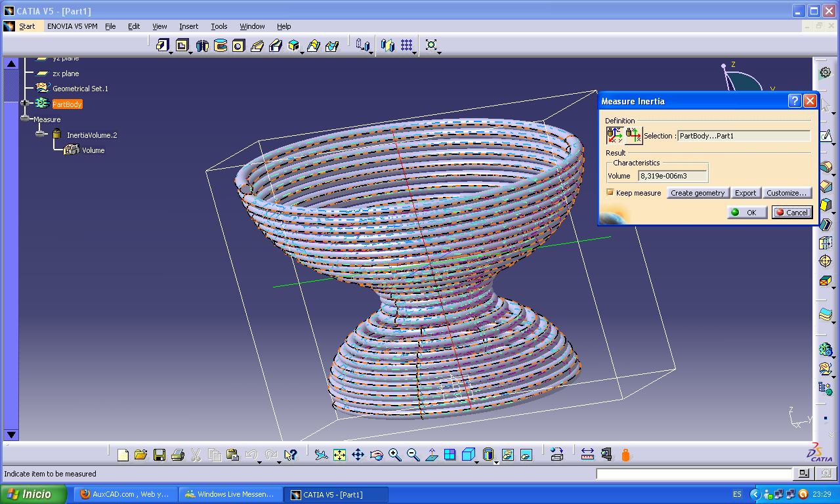
Task: Click the Mirror tool
Action: click(x=388, y=45)
